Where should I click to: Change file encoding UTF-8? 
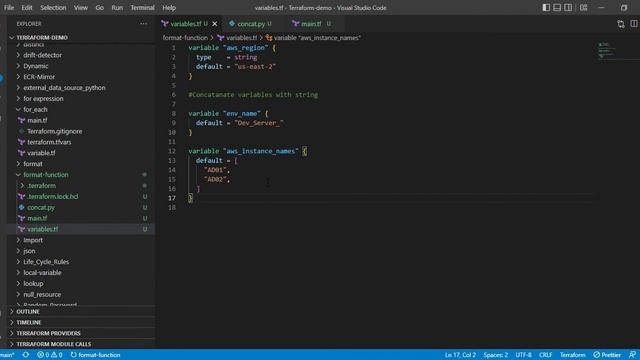coord(523,355)
